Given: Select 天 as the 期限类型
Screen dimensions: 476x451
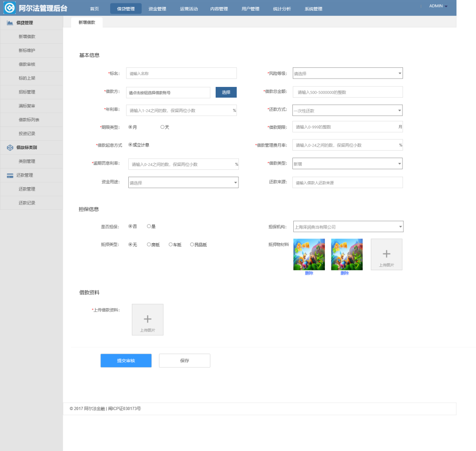Looking at the screenshot, I should tap(162, 127).
